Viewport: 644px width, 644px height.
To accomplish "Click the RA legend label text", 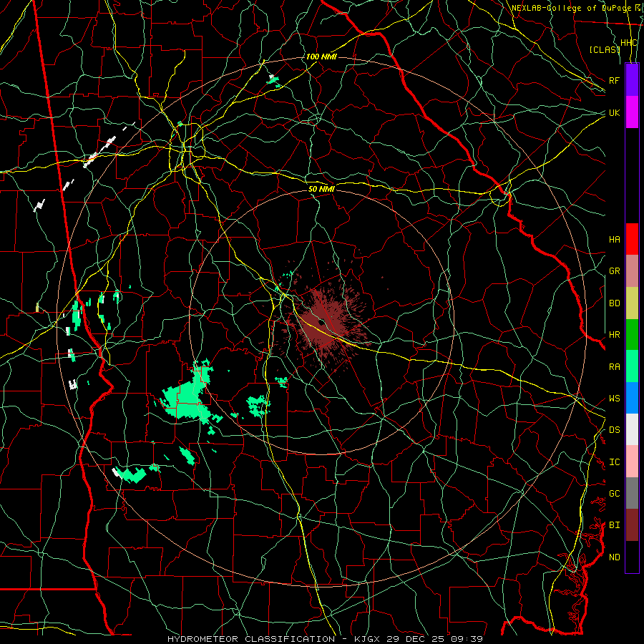I will click(614, 366).
